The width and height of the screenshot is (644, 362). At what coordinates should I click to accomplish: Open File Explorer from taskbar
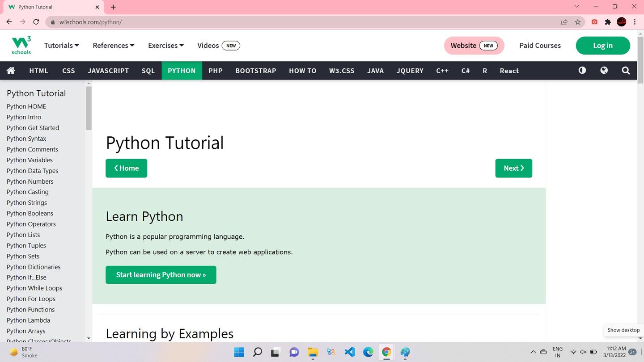313,352
